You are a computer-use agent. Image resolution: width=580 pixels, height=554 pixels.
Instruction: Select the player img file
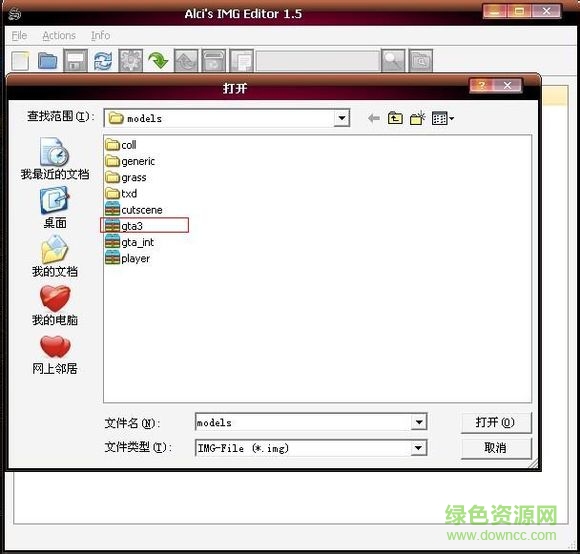(128, 259)
